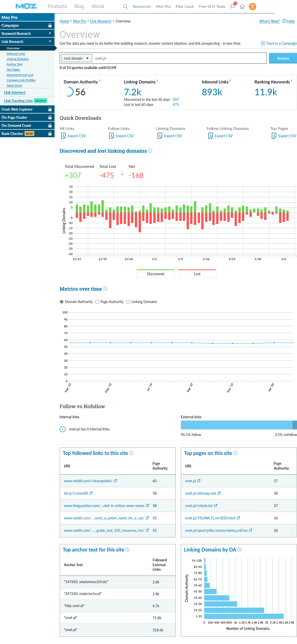Click the Ranking Keywords info icon
This screenshot has height=644, width=297.
(x=291, y=81)
